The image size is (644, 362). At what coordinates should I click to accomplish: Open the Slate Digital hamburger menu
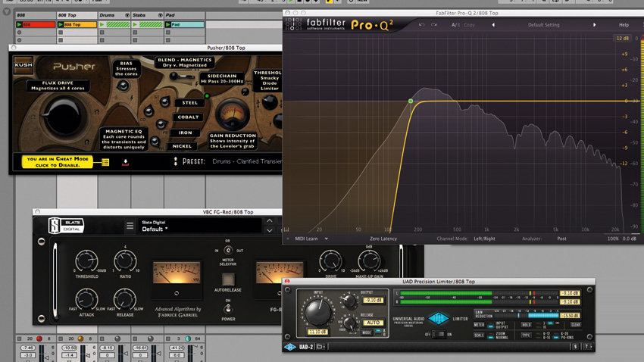[130, 226]
